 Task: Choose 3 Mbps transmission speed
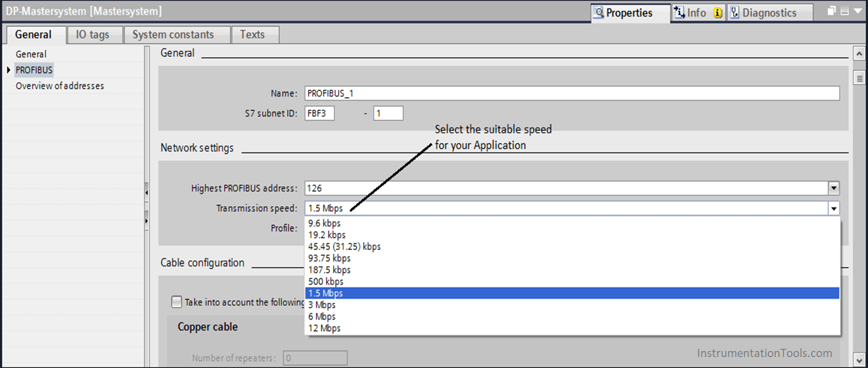pos(572,305)
